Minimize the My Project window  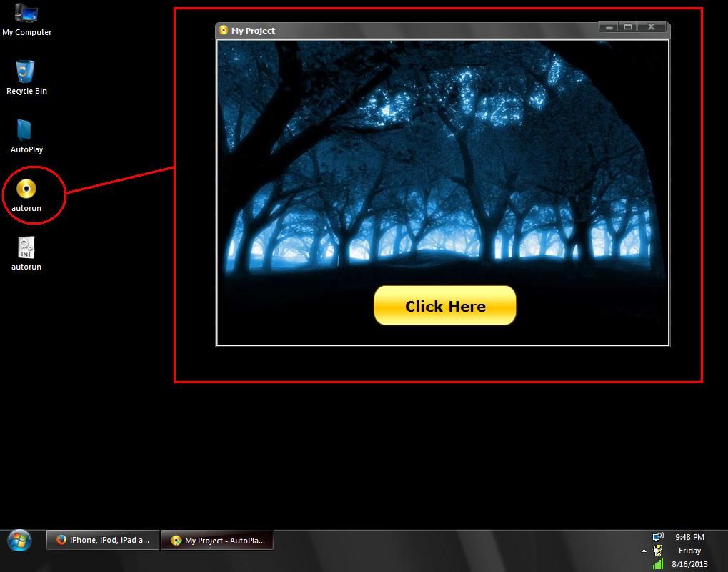609,27
